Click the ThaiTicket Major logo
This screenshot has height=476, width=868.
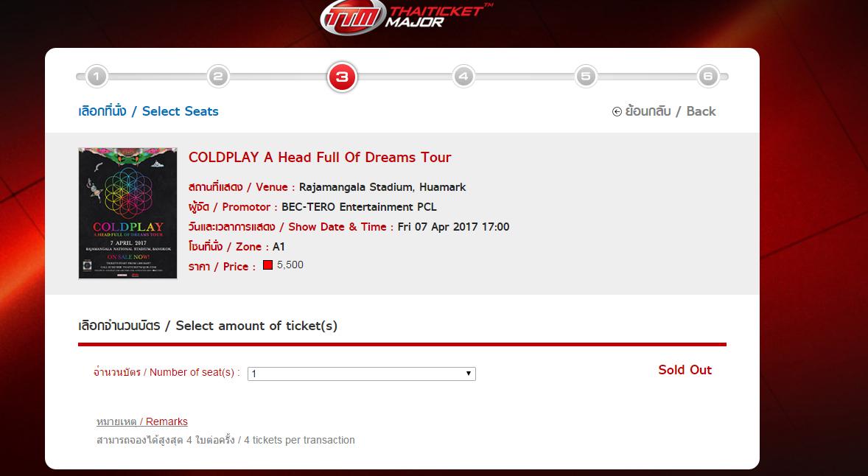406,17
